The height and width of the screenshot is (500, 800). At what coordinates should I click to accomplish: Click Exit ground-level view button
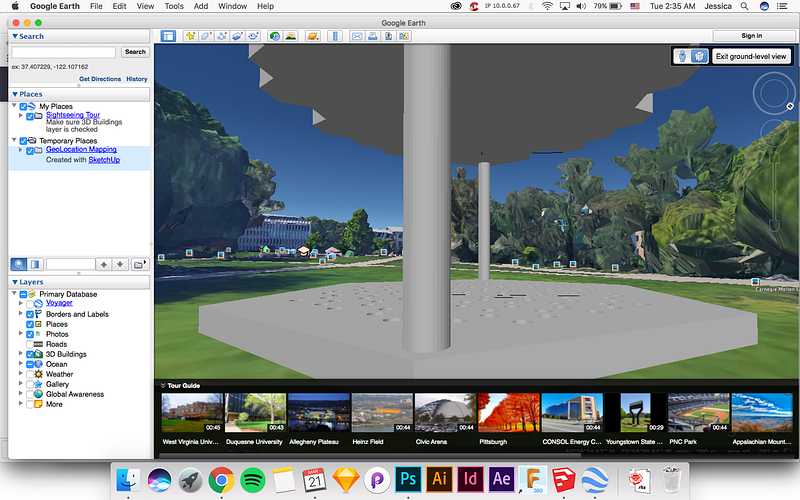[x=751, y=56]
